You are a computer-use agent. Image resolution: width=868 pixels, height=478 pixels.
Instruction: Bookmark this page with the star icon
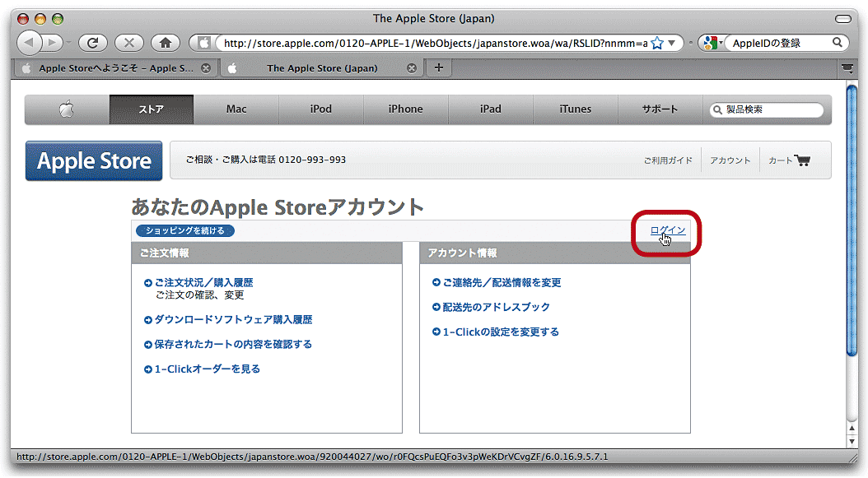pos(657,43)
